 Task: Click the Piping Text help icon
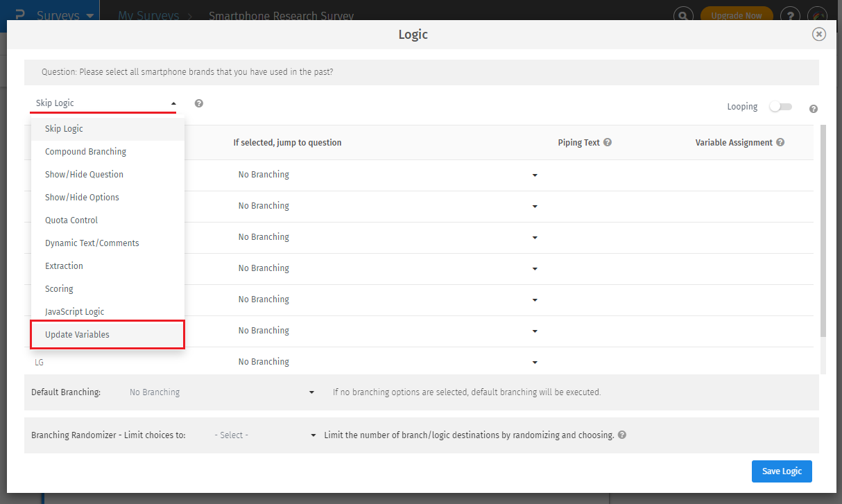tap(608, 143)
